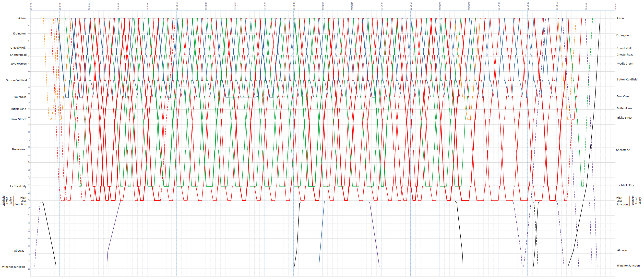Select the 8:00:00 time marker

[118, 6]
